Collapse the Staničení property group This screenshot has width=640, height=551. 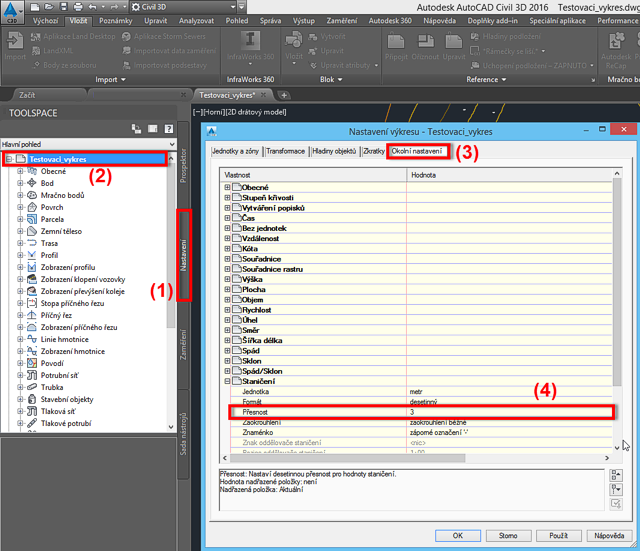[x=227, y=381]
